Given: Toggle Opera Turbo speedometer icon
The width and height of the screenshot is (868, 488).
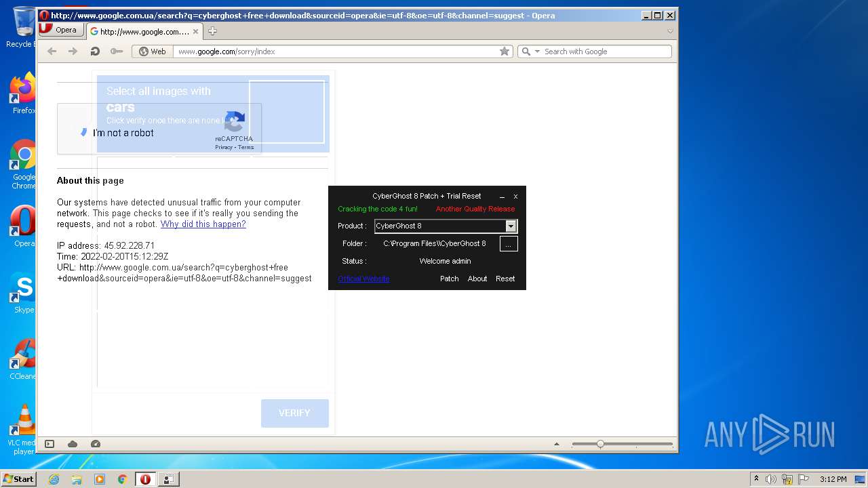Looking at the screenshot, I should tap(96, 444).
